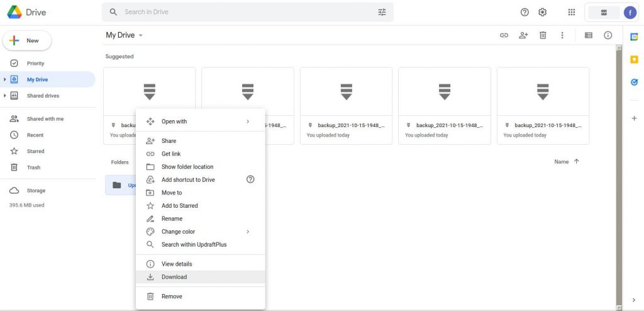Image resolution: width=644 pixels, height=311 pixels.
Task: Click the Get link toolbar icon
Action: coord(504,35)
